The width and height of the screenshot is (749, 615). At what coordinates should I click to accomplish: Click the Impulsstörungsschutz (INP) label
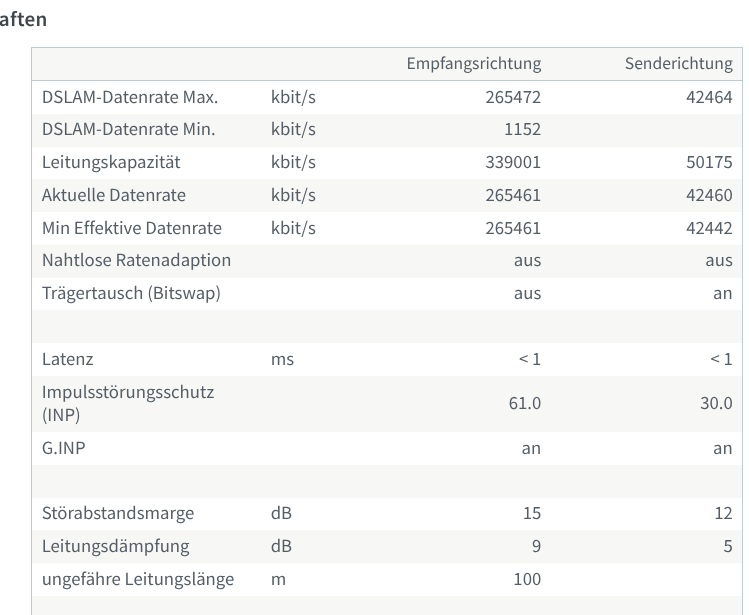(x=127, y=403)
